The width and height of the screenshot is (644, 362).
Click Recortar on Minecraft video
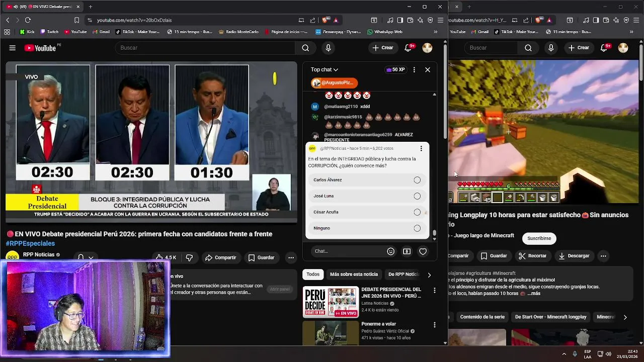pyautogui.click(x=532, y=256)
